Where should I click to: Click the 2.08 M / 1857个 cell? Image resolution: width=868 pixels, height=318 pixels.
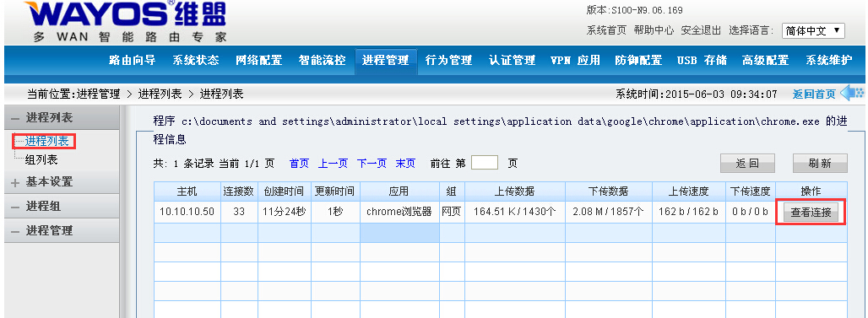coord(609,212)
